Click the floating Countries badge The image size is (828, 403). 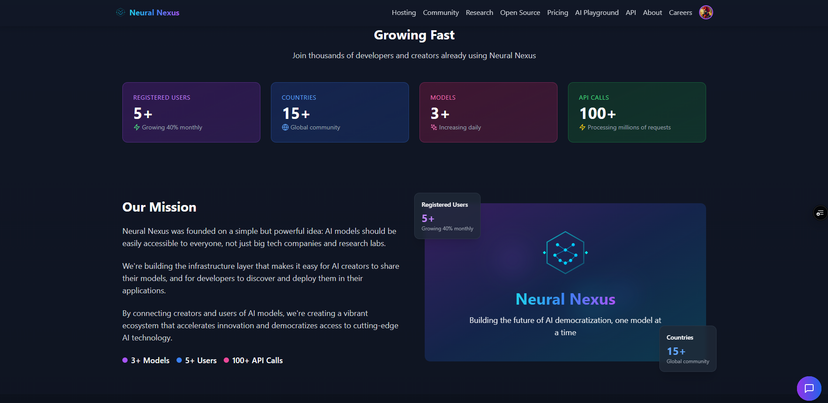[x=688, y=349]
